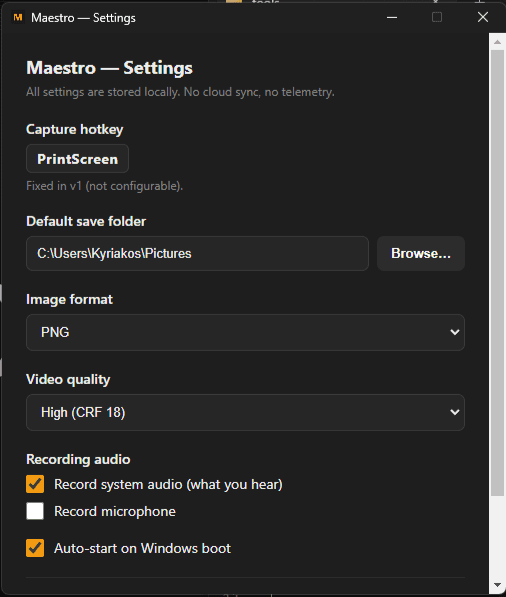Viewport: 506px width, 597px height.
Task: Click the vertical scrollbar thumb
Action: [497, 273]
